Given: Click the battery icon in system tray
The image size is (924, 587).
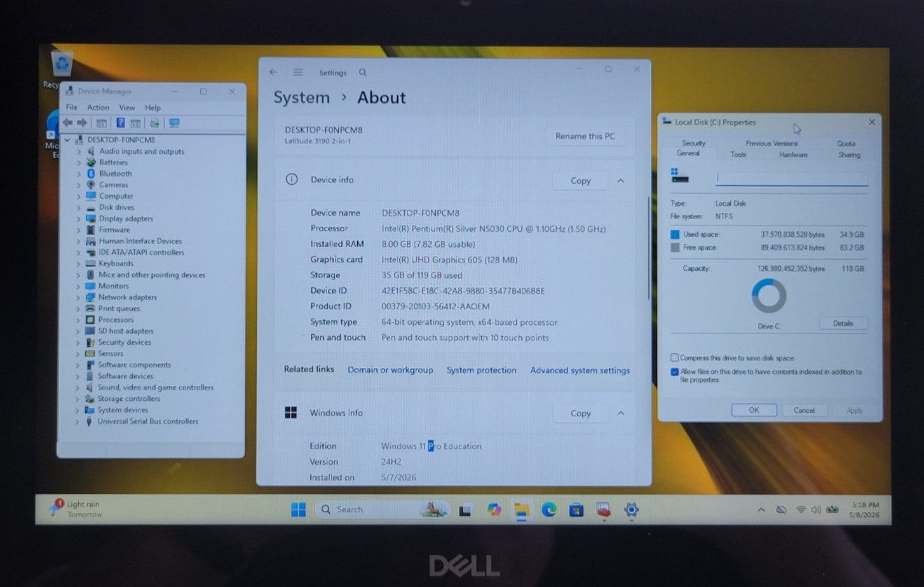Looking at the screenshot, I should click(832, 509).
